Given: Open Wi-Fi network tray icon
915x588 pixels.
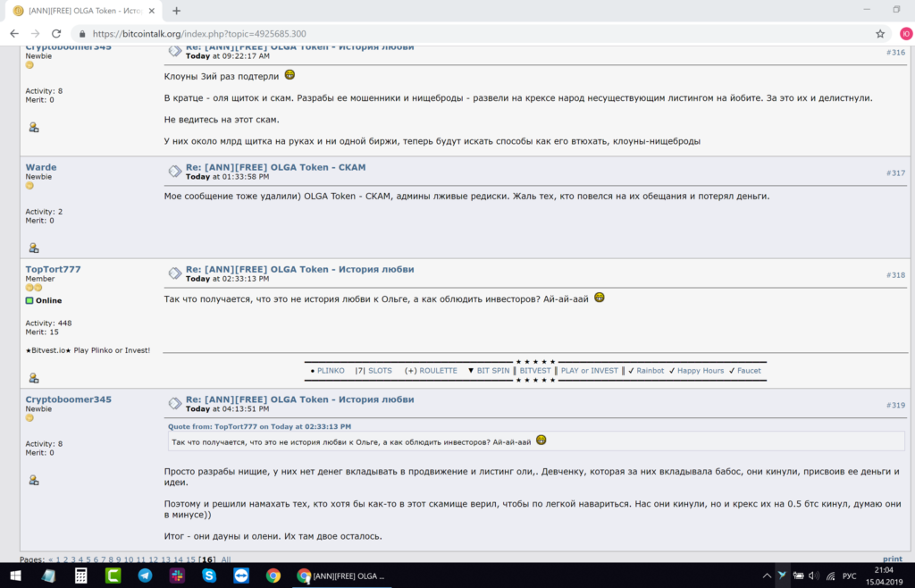Looking at the screenshot, I should coord(830,575).
